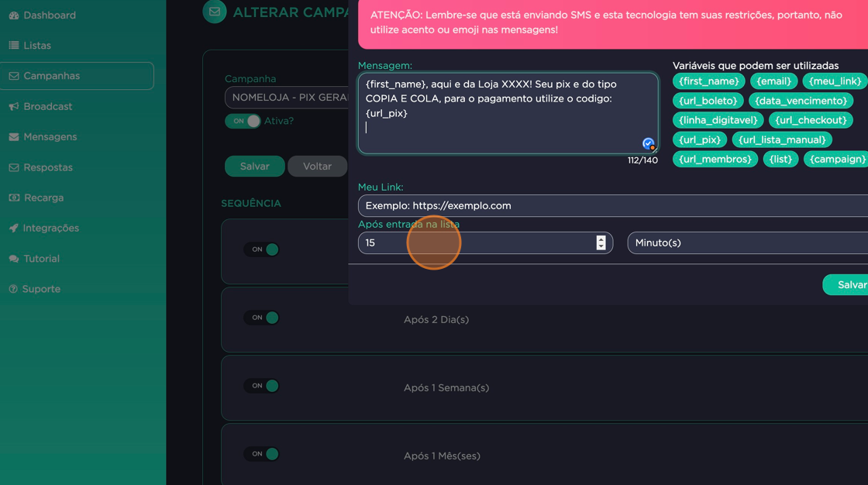Click the Integrações rocket icon
Screen dimensions: 868x485
(x=14, y=228)
